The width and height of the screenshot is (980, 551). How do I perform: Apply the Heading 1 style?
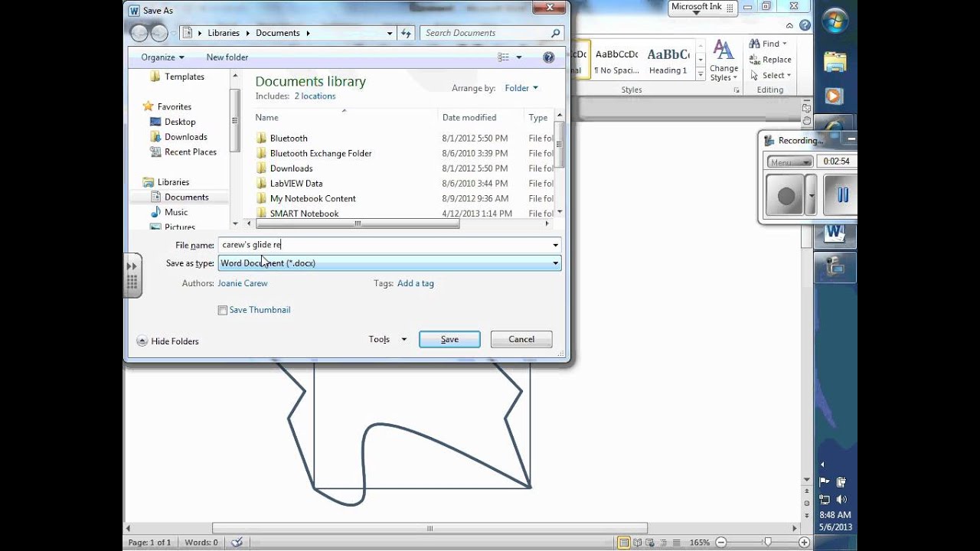pos(668,60)
